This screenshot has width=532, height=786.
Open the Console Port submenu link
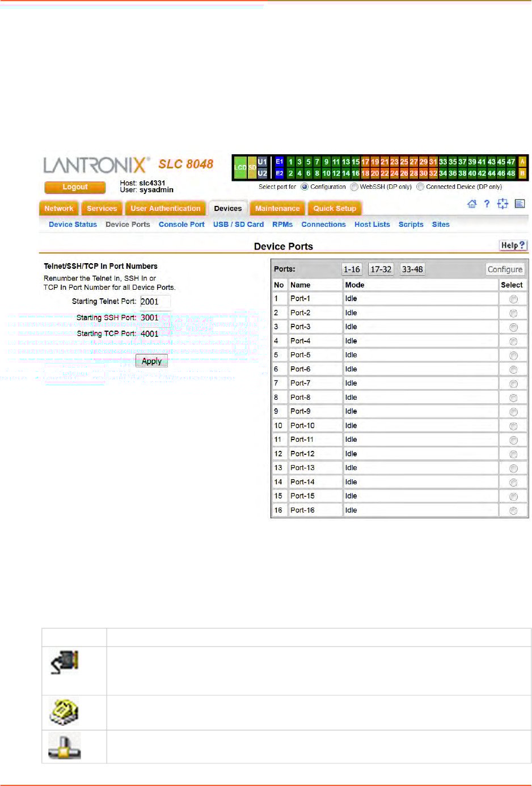(x=181, y=225)
